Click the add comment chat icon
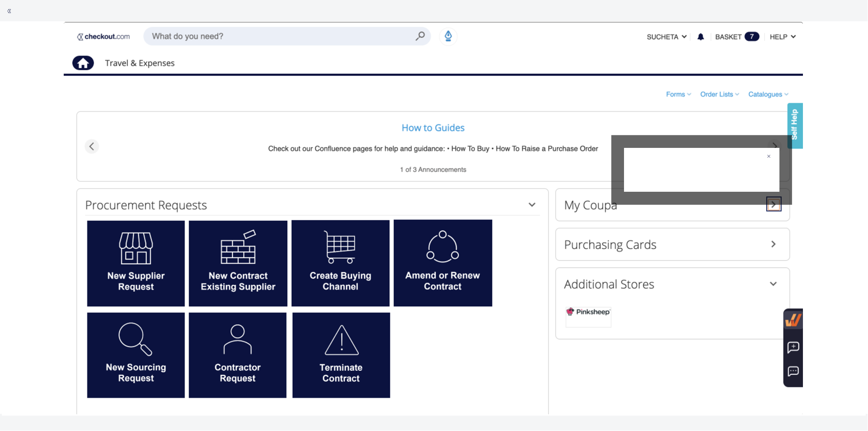868x431 pixels. pyautogui.click(x=793, y=347)
